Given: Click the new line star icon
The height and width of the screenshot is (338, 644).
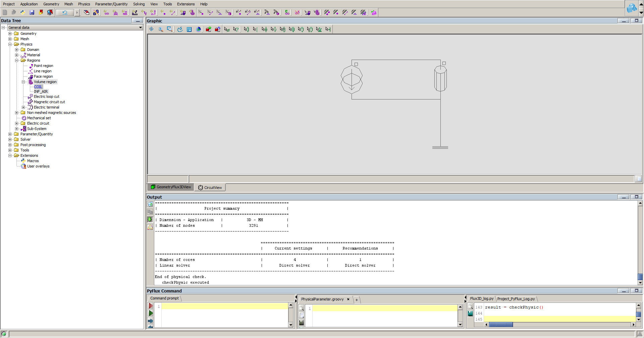Looking at the screenshot, I should click(x=172, y=12).
